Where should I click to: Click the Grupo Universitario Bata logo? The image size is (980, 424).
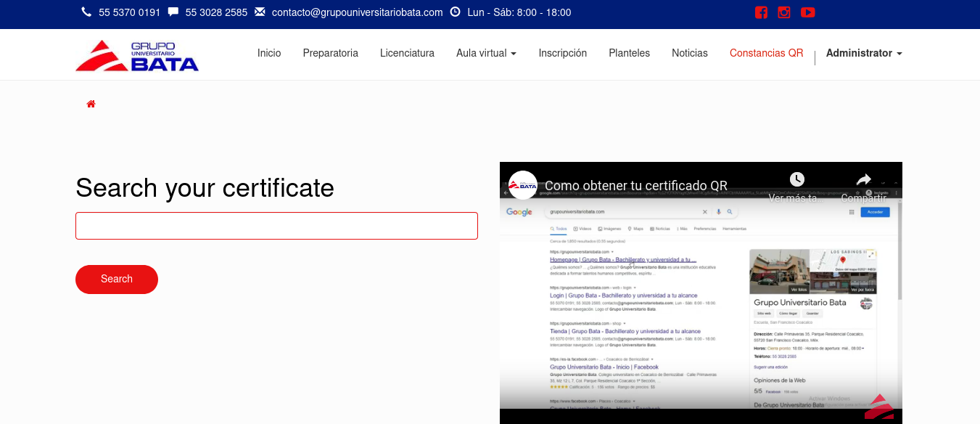pos(137,56)
